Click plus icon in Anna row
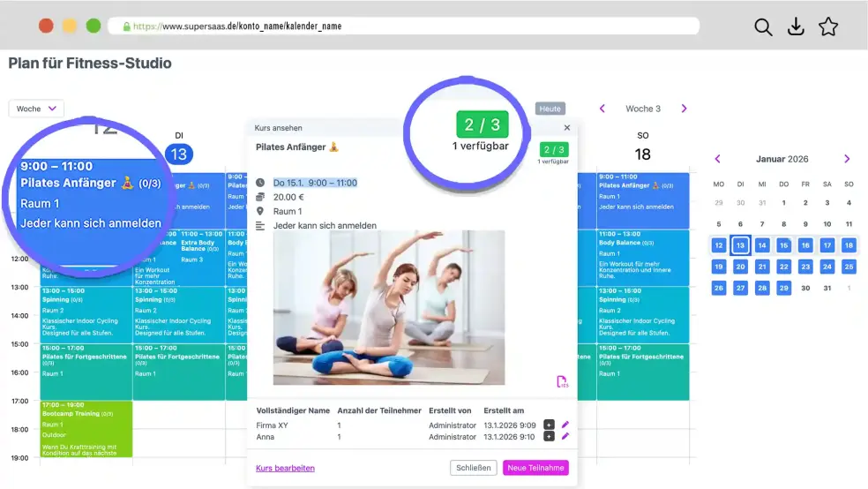 pos(549,436)
